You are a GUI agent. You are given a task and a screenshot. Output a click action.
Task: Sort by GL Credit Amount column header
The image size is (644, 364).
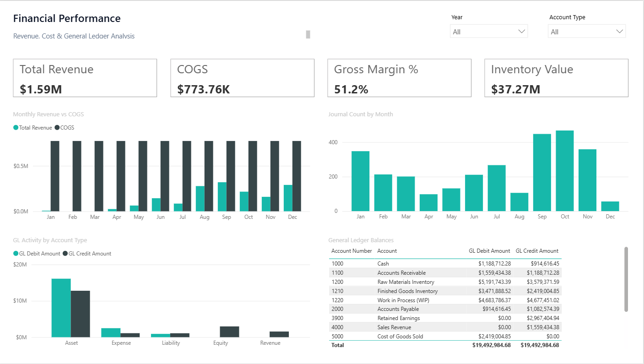[537, 251]
